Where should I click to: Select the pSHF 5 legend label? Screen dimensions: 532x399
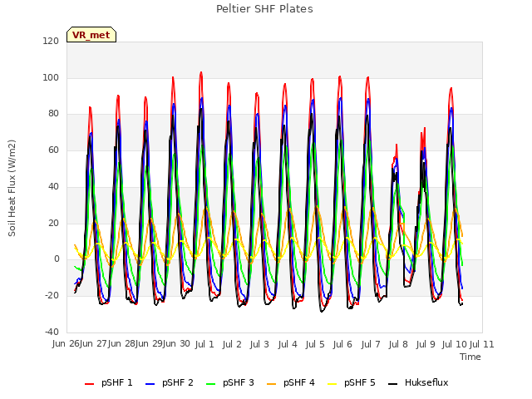pyautogui.click(x=360, y=382)
